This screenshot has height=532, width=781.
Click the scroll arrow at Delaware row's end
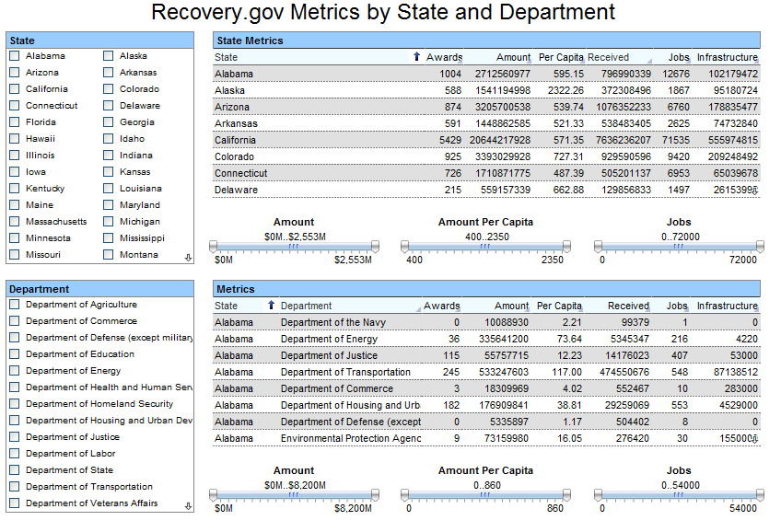click(755, 191)
